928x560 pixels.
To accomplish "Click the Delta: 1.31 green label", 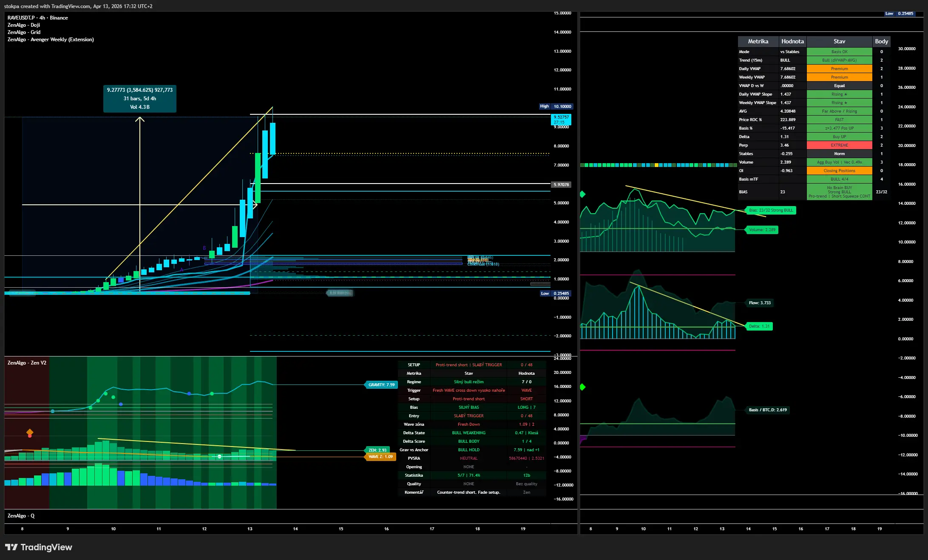I will pos(759,326).
